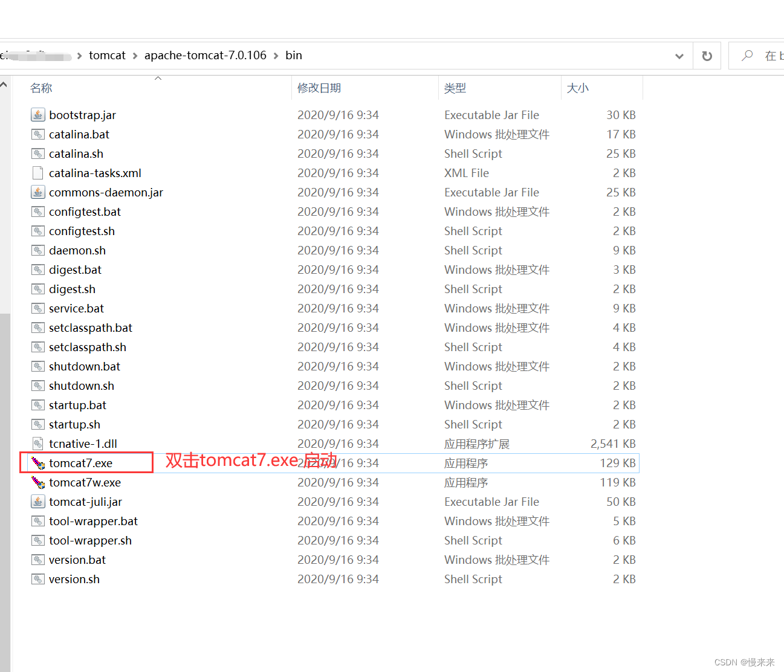
Task: Select the bootstrap.jar file name
Action: tap(82, 115)
